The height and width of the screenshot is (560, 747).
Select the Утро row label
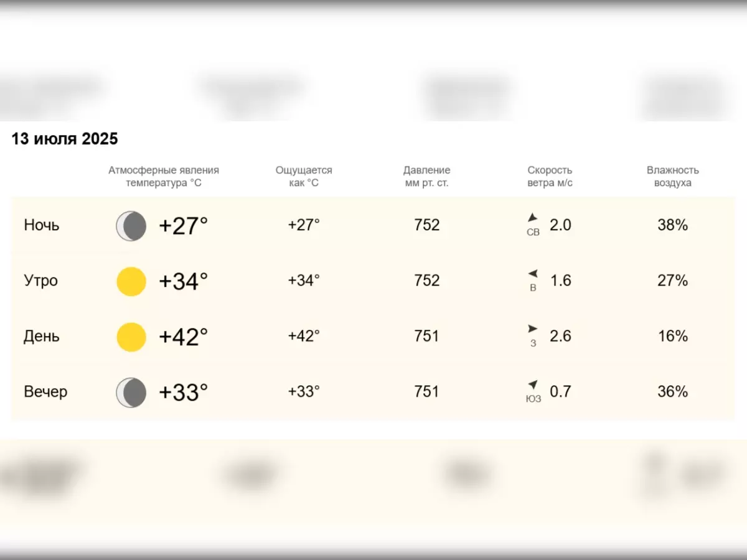pyautogui.click(x=40, y=281)
